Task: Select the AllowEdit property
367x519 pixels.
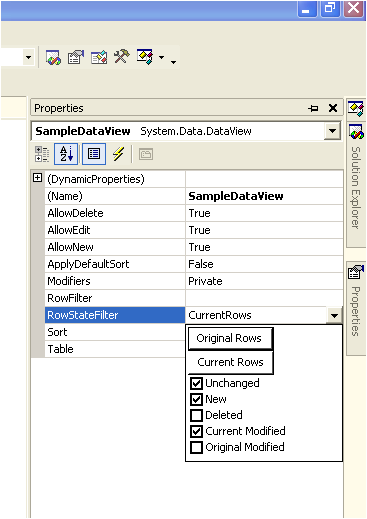Action: (x=115, y=230)
